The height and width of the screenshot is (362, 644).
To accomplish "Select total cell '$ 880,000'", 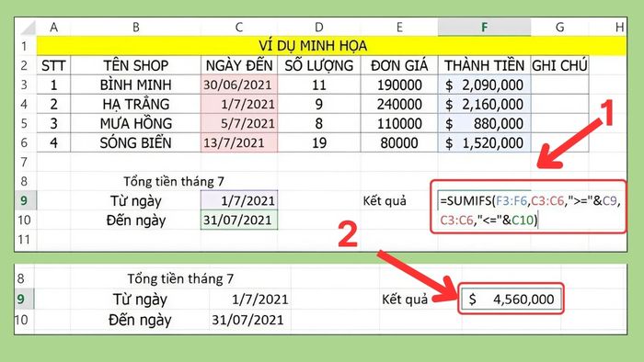I will [484, 123].
